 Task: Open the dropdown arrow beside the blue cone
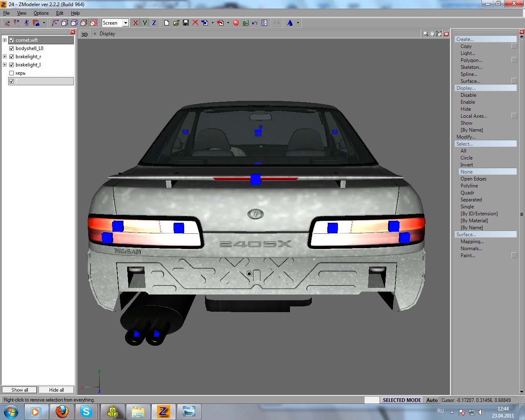pyautogui.click(x=298, y=23)
